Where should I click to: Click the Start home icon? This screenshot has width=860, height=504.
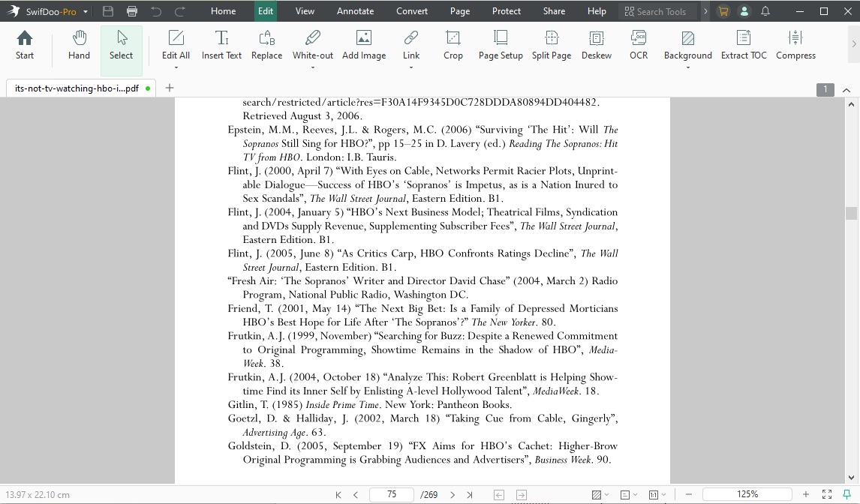point(25,46)
